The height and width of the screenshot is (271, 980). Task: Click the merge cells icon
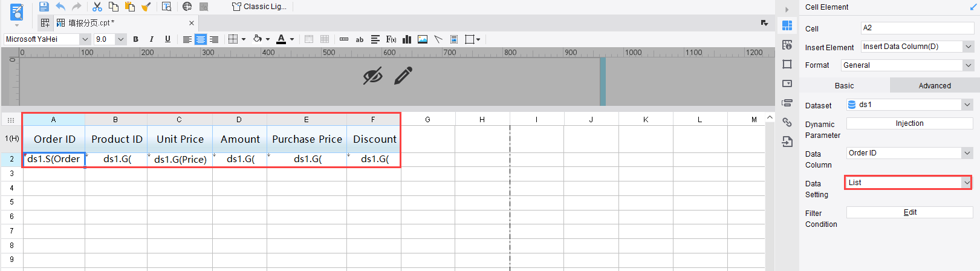(309, 39)
